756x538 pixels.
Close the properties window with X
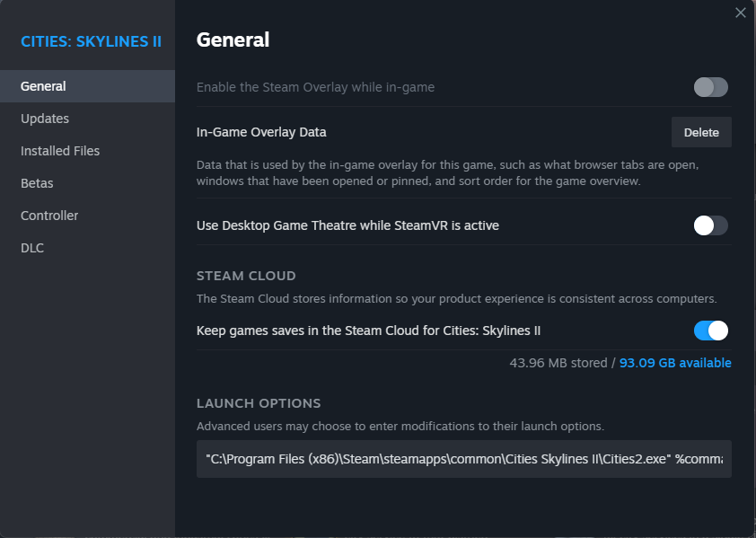tap(740, 13)
